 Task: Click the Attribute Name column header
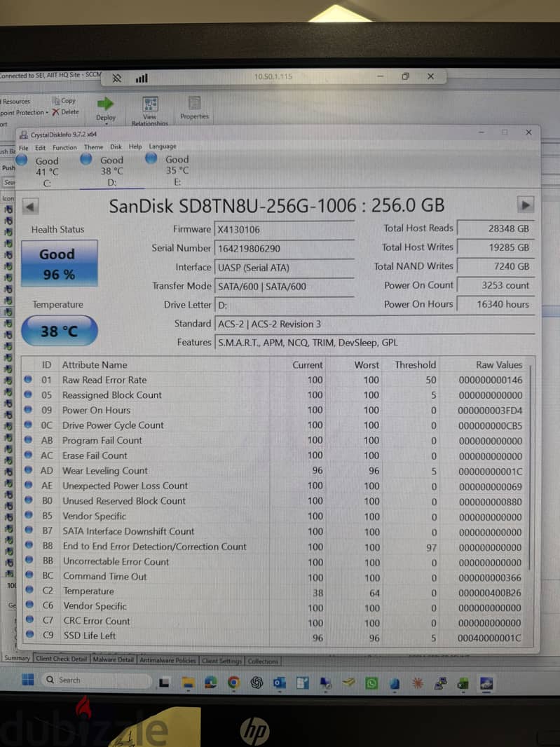(x=95, y=365)
